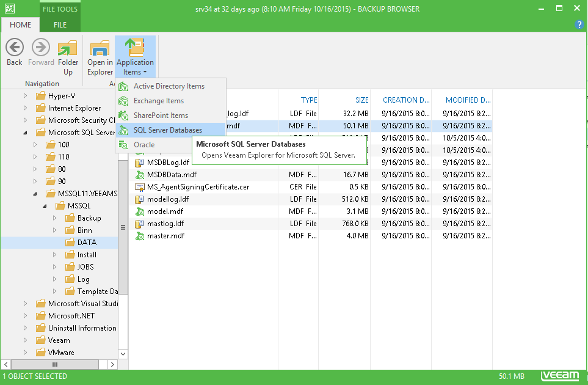Select mastlog.ldf file icon
The image size is (588, 385).
click(x=139, y=224)
